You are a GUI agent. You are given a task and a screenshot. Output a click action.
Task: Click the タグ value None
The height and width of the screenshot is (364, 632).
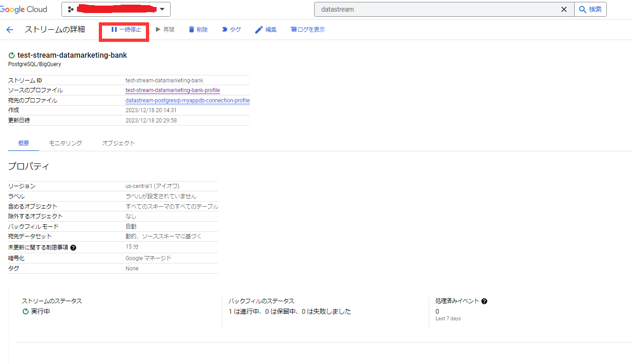(132, 269)
